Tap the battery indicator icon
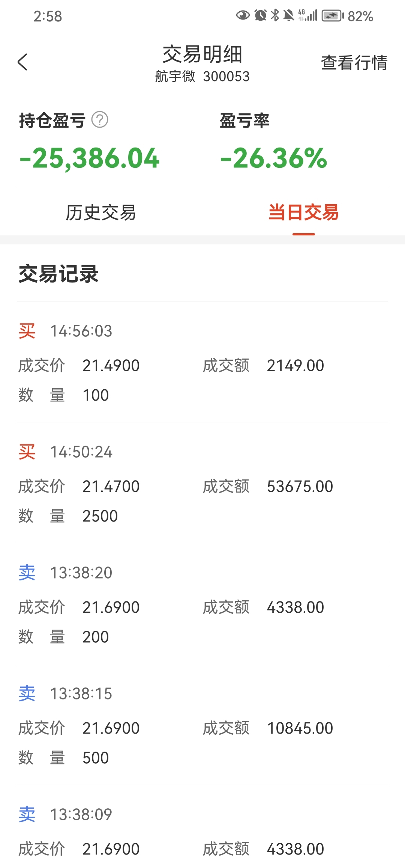 332,16
